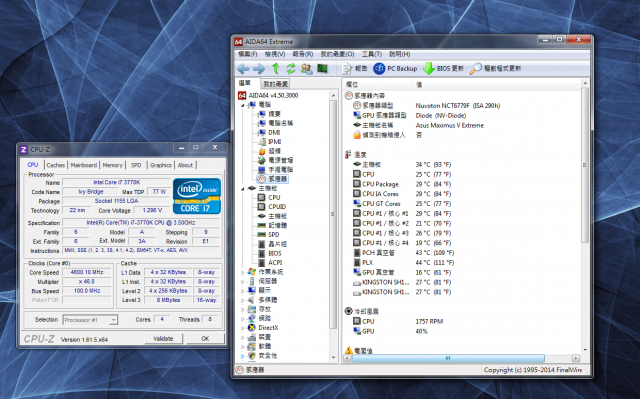640x399 pixels.
Task: Launch PC Backup from the toolbar
Action: click(x=395, y=69)
